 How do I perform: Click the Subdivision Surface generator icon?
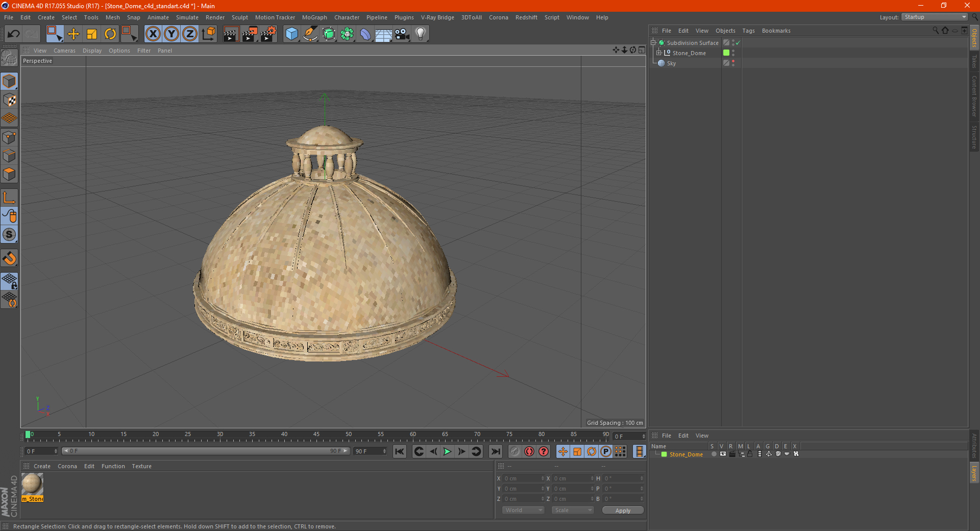tap(329, 34)
